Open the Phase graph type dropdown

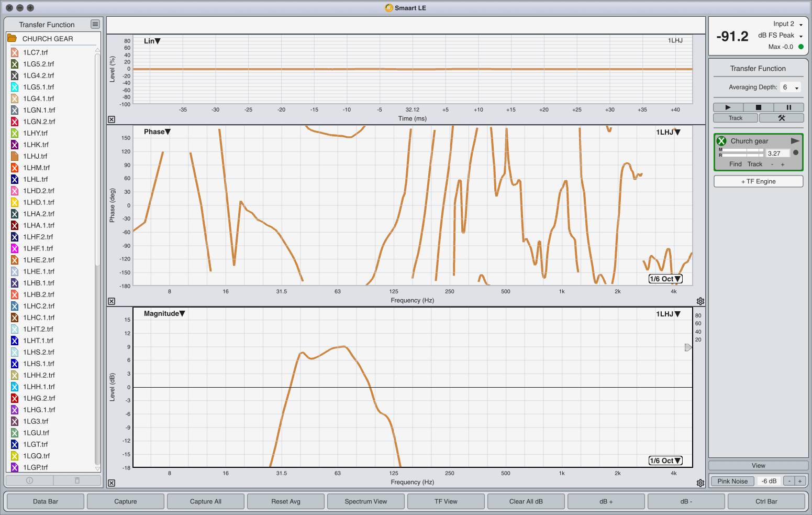coord(157,132)
